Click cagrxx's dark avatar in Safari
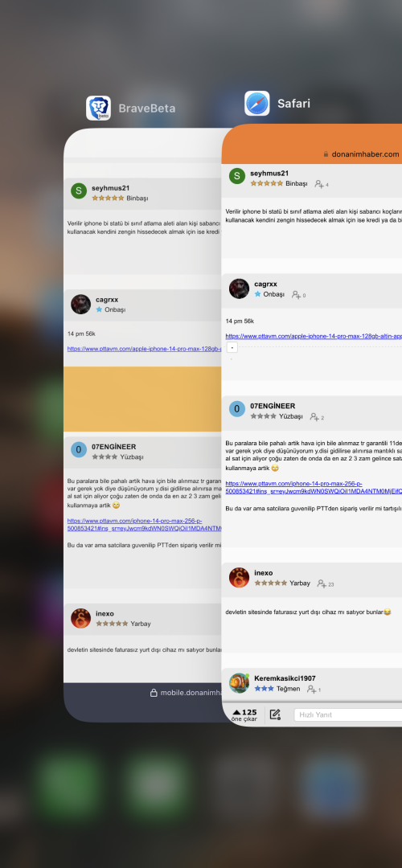 coord(240,289)
